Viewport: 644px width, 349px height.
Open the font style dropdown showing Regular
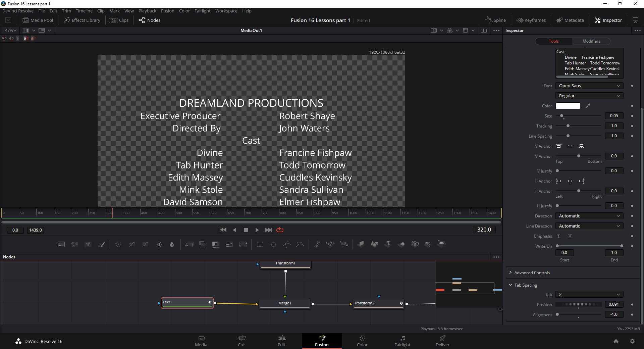589,96
